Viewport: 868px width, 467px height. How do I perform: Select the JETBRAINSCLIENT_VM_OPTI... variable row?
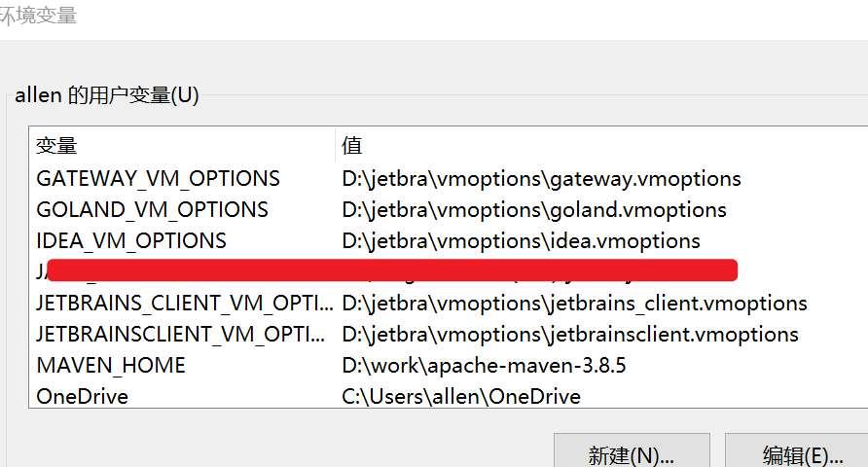click(x=181, y=334)
